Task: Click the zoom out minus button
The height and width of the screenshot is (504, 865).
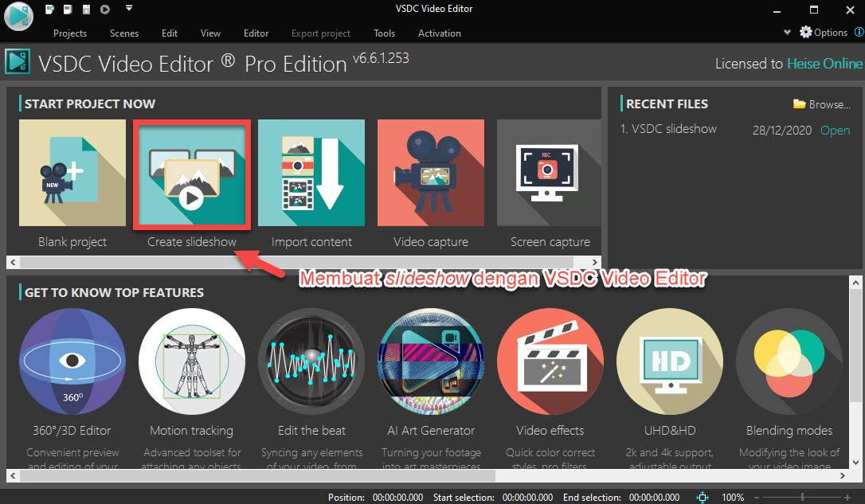Action: [757, 498]
